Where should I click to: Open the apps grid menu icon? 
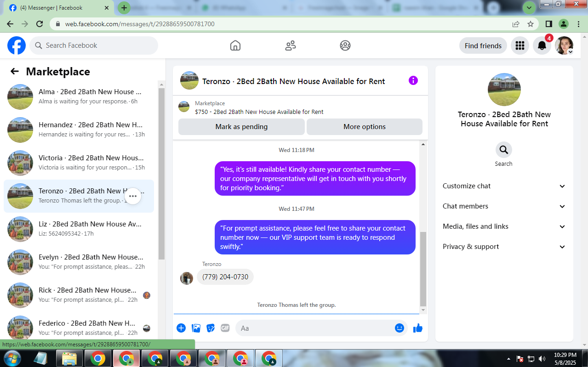tap(520, 45)
